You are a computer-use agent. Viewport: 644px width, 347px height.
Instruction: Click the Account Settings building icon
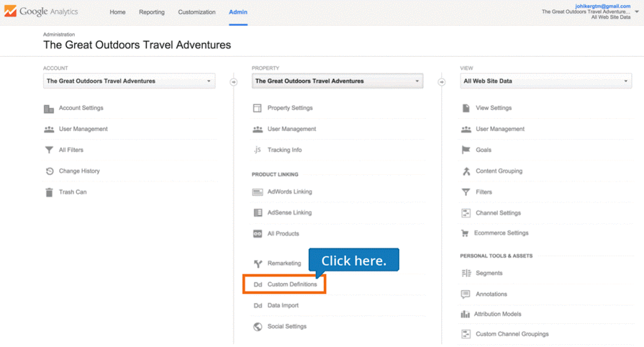click(49, 109)
